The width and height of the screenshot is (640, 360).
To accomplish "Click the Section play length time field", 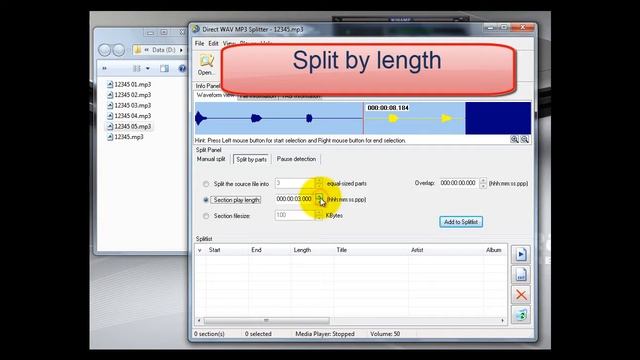I will (295, 199).
